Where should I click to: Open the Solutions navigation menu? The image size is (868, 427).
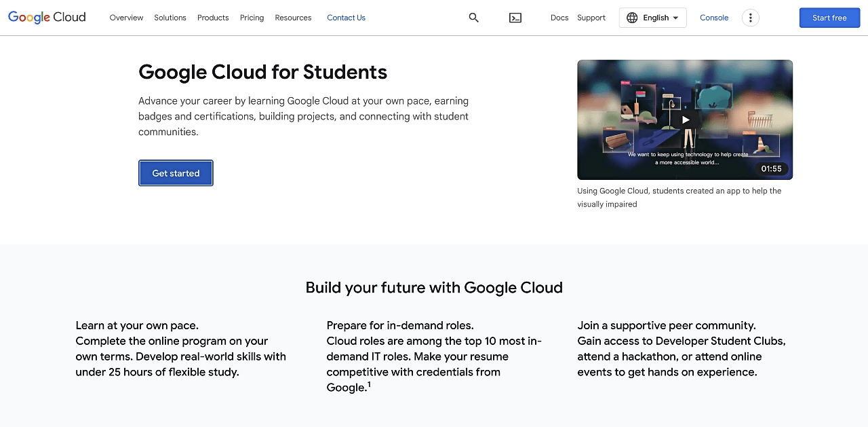(170, 18)
